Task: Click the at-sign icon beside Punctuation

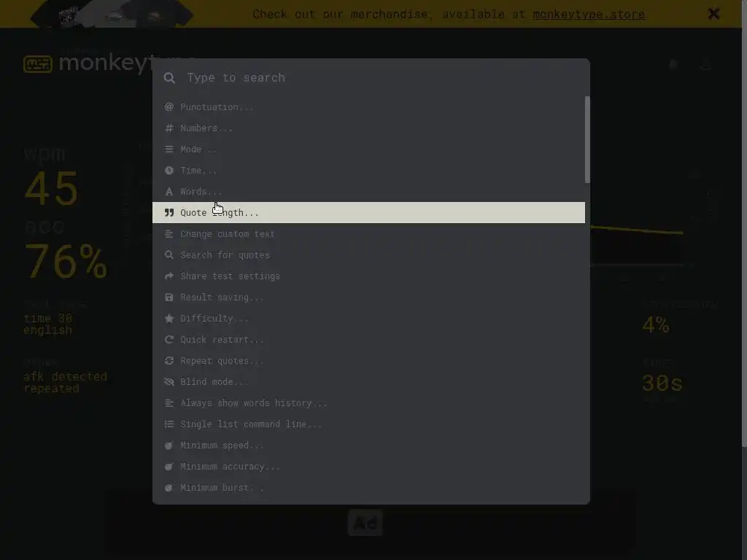Action: click(169, 107)
